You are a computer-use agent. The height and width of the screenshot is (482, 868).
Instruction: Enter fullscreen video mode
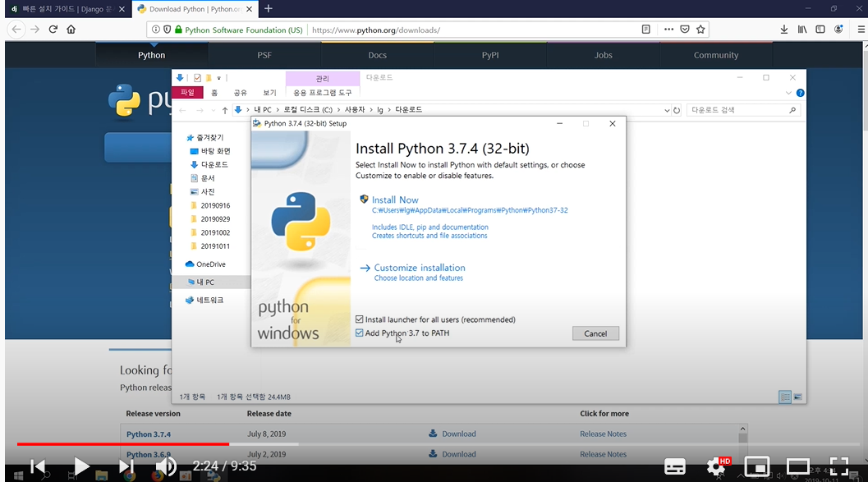click(x=839, y=466)
